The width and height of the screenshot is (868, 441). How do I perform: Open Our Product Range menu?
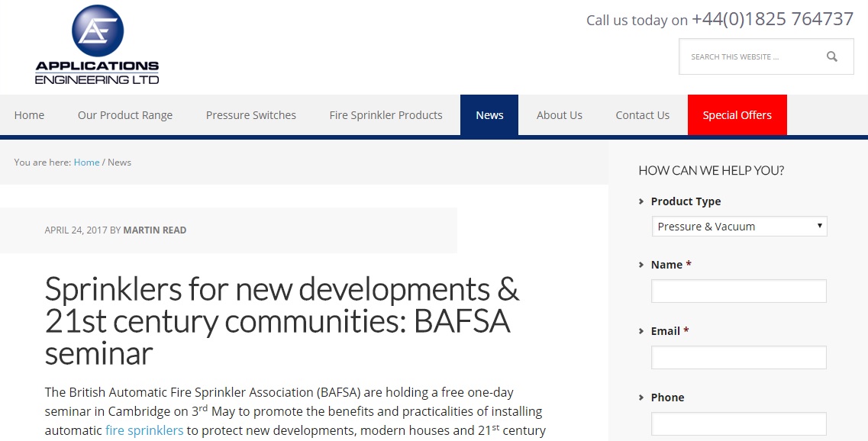[x=125, y=115]
